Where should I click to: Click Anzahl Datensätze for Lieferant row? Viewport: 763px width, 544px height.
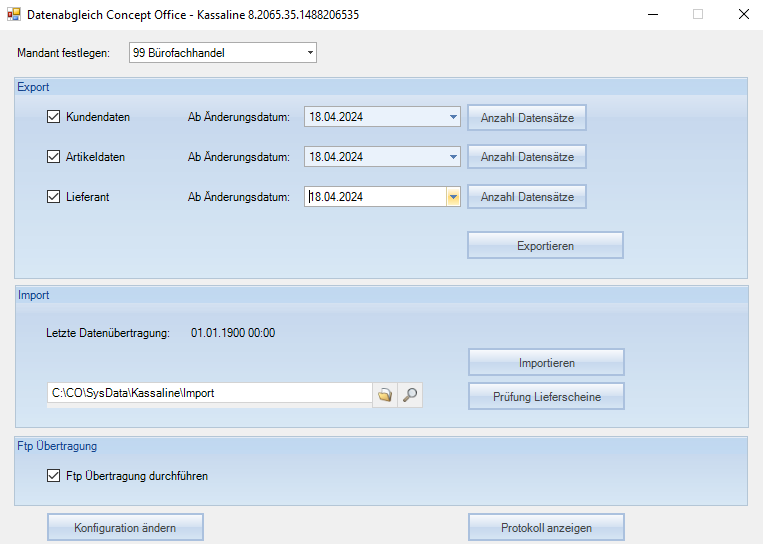(527, 197)
